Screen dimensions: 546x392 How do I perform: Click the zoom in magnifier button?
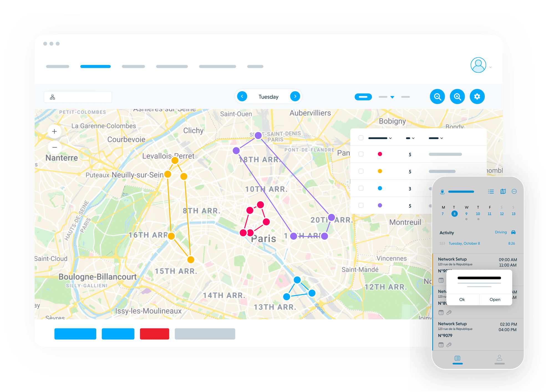click(x=457, y=97)
